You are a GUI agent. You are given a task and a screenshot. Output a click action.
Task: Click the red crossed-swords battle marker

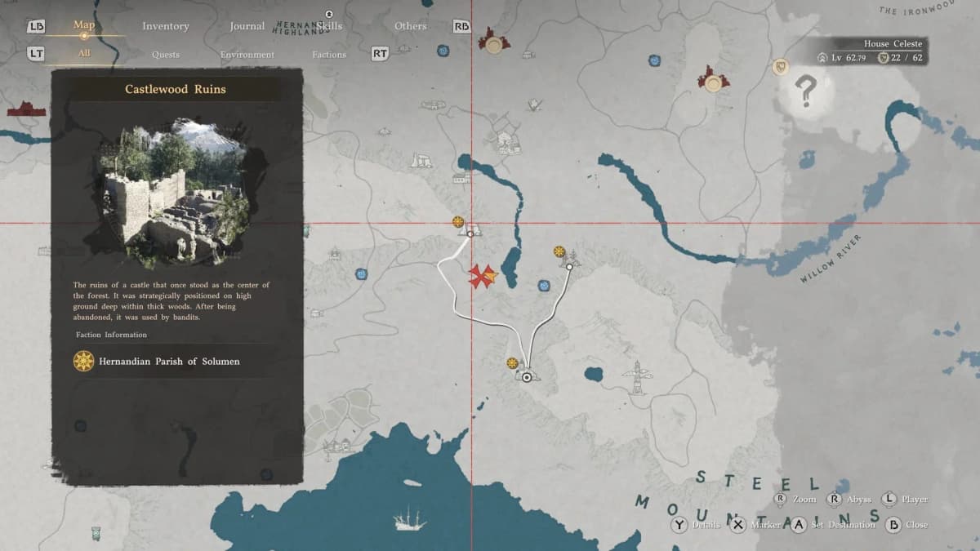[x=483, y=277]
